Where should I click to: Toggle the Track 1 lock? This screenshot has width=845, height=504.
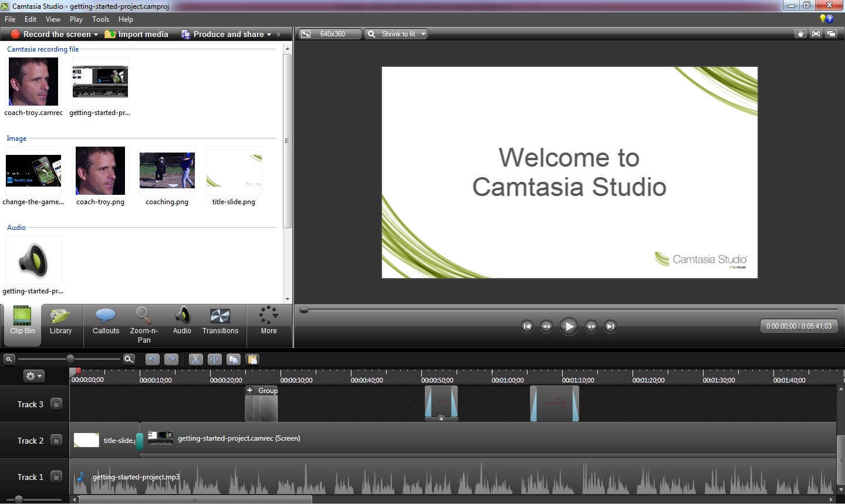(x=56, y=476)
